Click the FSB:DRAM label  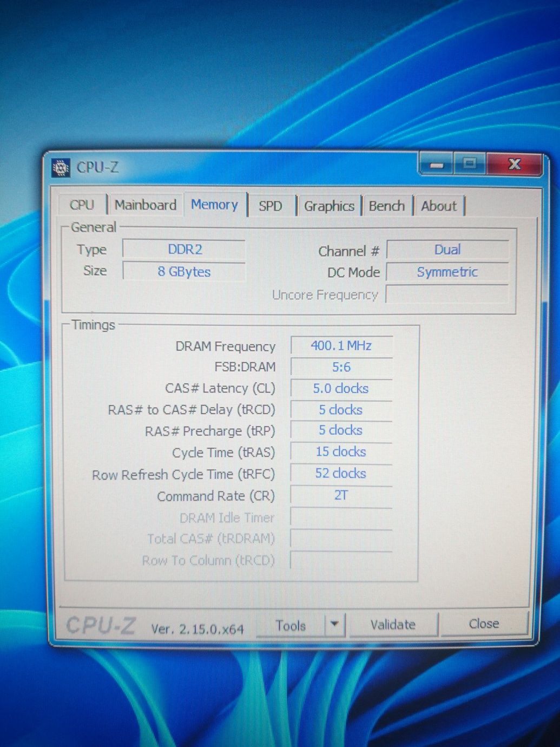(245, 367)
